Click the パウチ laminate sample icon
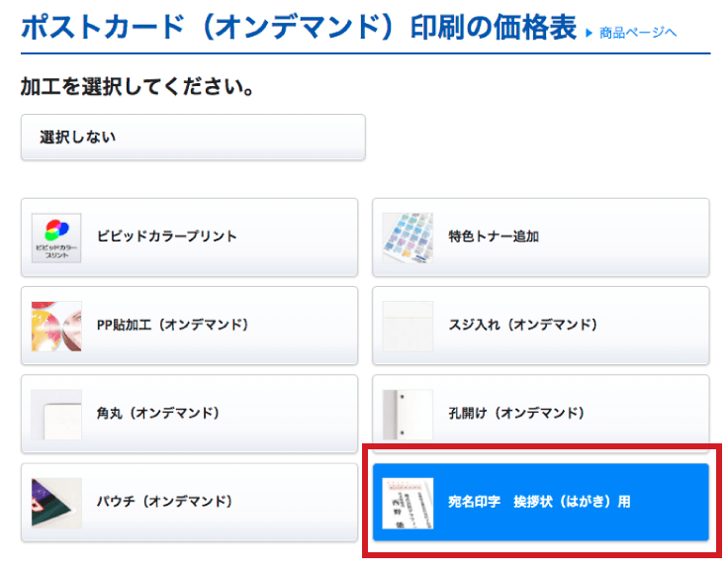The width and height of the screenshot is (728, 574). point(56,502)
